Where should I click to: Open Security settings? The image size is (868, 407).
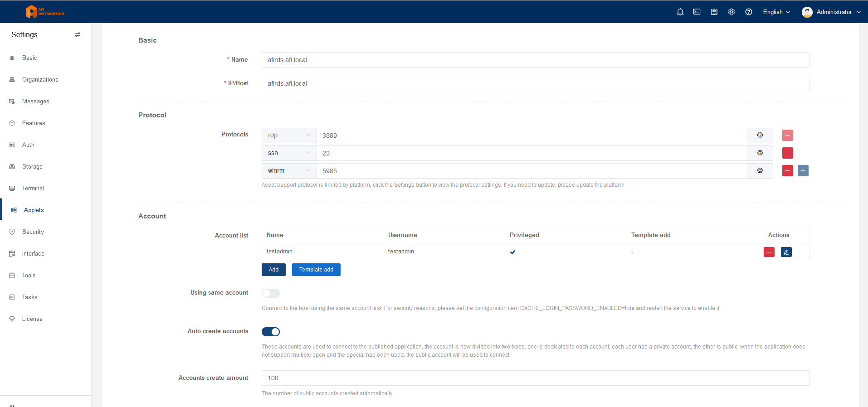pos(45,232)
